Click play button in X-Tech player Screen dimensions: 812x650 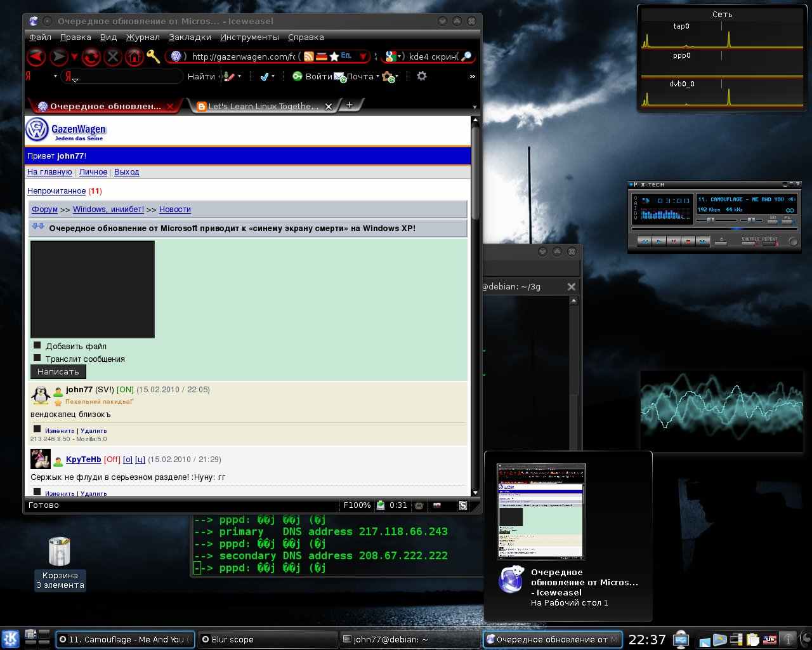coord(659,241)
